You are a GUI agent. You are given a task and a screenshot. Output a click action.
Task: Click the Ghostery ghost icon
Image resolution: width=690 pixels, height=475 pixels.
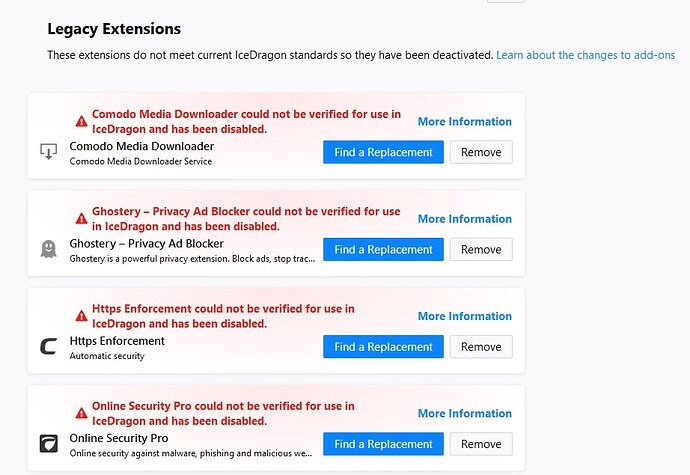[48, 249]
